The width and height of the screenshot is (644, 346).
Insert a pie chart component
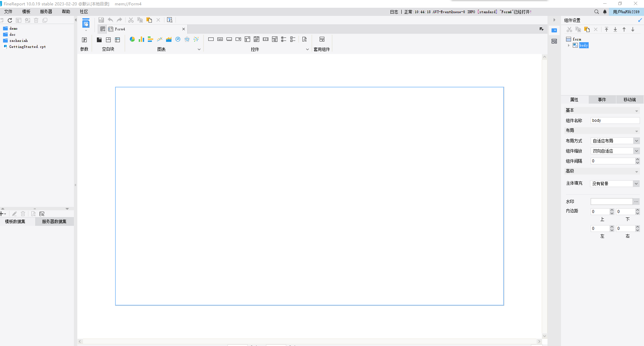click(x=132, y=39)
